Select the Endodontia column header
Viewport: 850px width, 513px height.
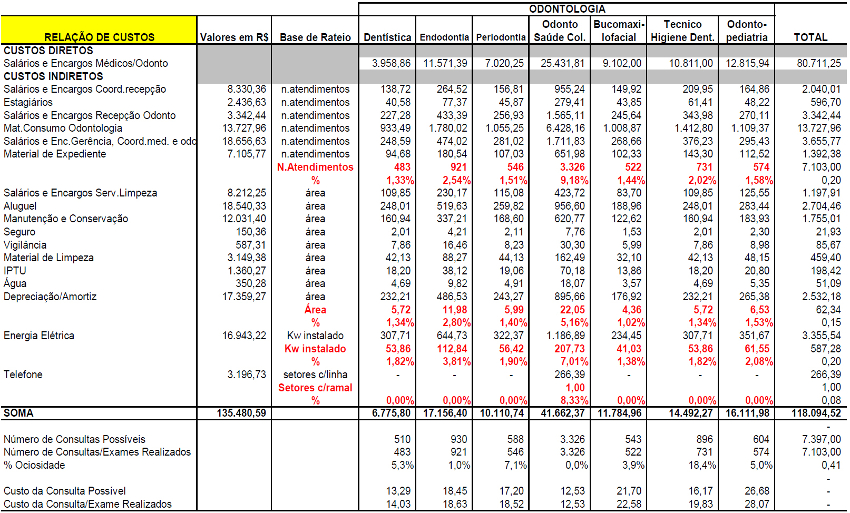[x=445, y=37]
